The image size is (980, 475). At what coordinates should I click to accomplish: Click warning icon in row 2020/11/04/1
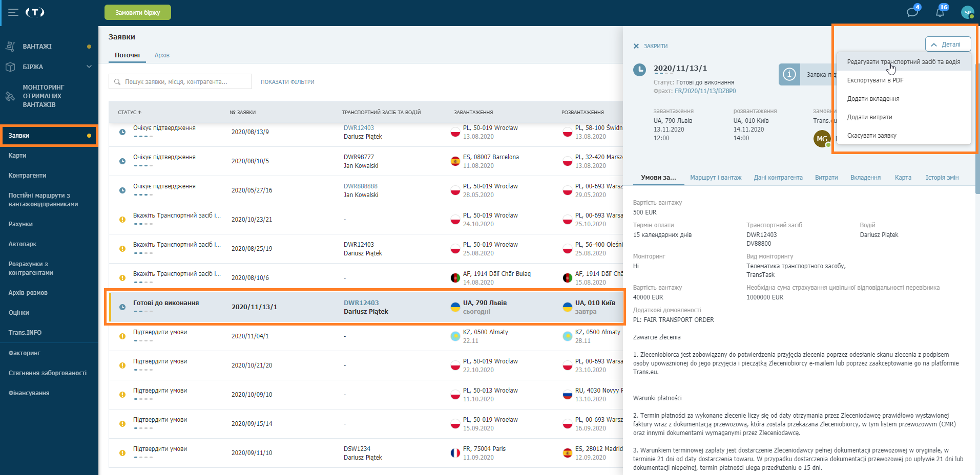point(122,336)
